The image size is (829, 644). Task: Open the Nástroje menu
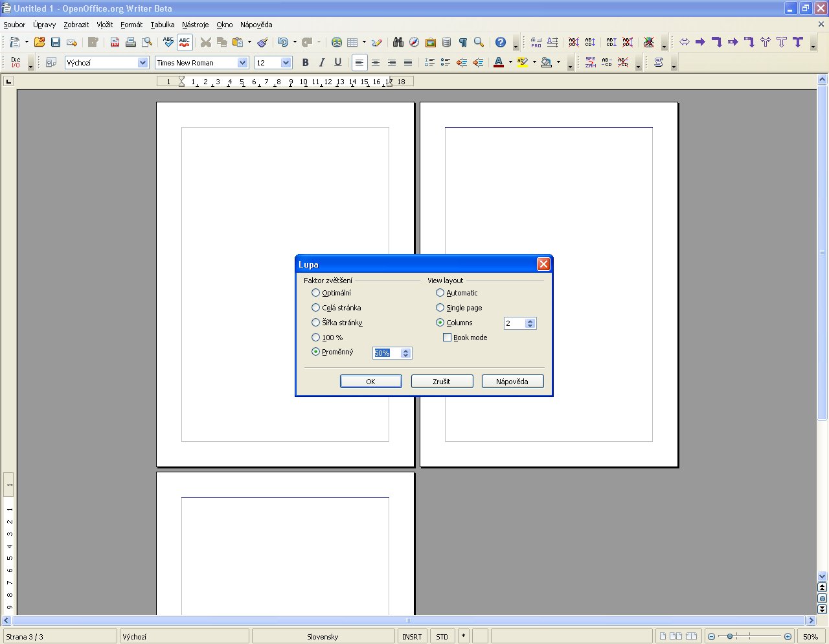coord(195,25)
